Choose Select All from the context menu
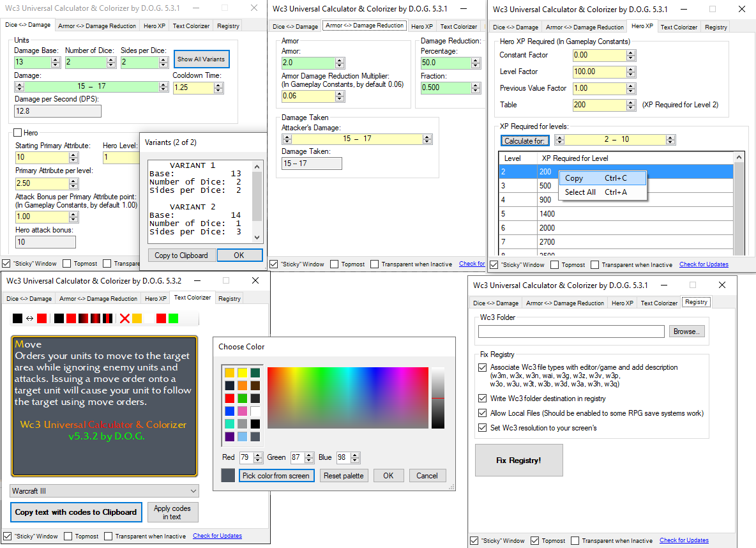The height and width of the screenshot is (548, 756). pos(602,192)
